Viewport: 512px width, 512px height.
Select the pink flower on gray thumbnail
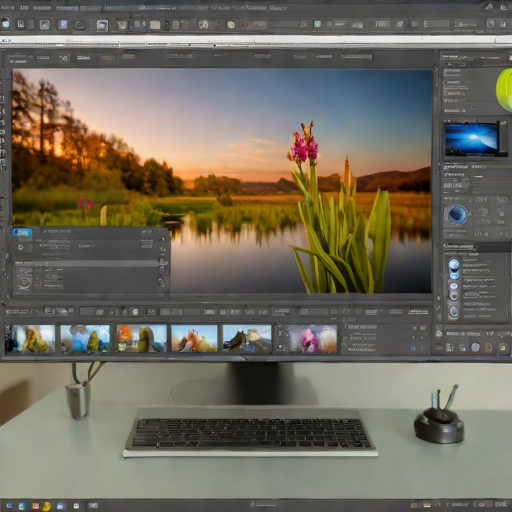point(312,339)
